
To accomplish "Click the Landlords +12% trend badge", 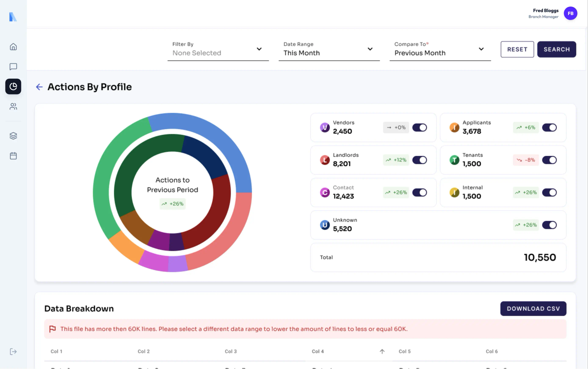I will pyautogui.click(x=396, y=160).
